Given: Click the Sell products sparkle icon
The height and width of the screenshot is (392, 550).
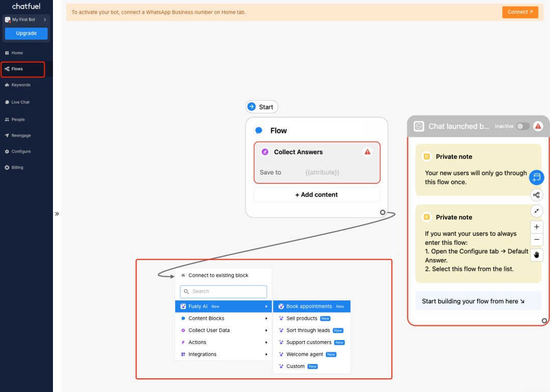Looking at the screenshot, I should pyautogui.click(x=281, y=318).
